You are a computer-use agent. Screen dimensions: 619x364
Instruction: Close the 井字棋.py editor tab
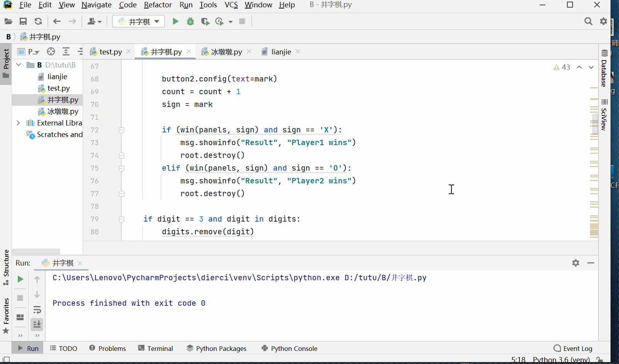click(x=189, y=51)
